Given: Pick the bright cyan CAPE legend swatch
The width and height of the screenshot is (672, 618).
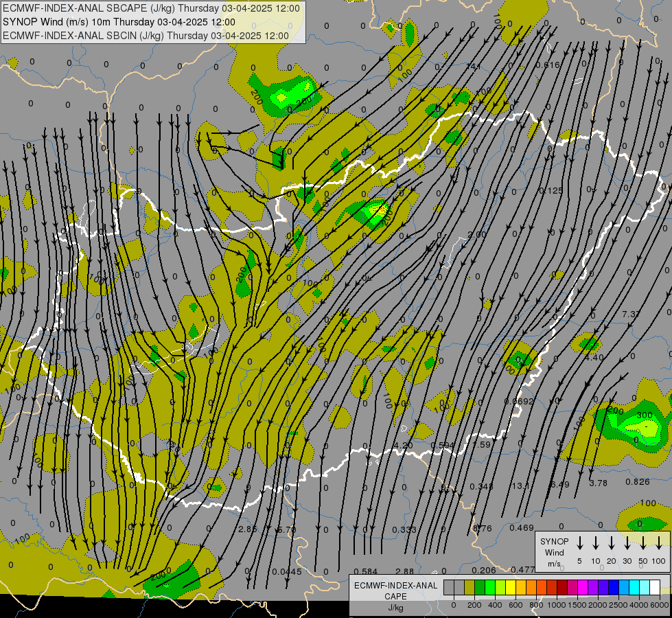Looking at the screenshot, I should click(x=634, y=588).
